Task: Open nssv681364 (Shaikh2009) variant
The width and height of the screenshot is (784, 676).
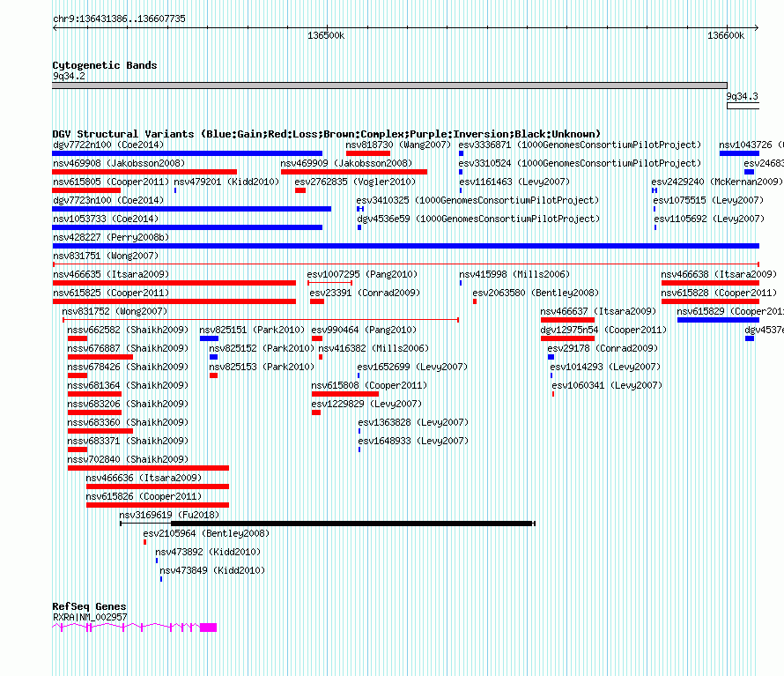Action: point(128,386)
